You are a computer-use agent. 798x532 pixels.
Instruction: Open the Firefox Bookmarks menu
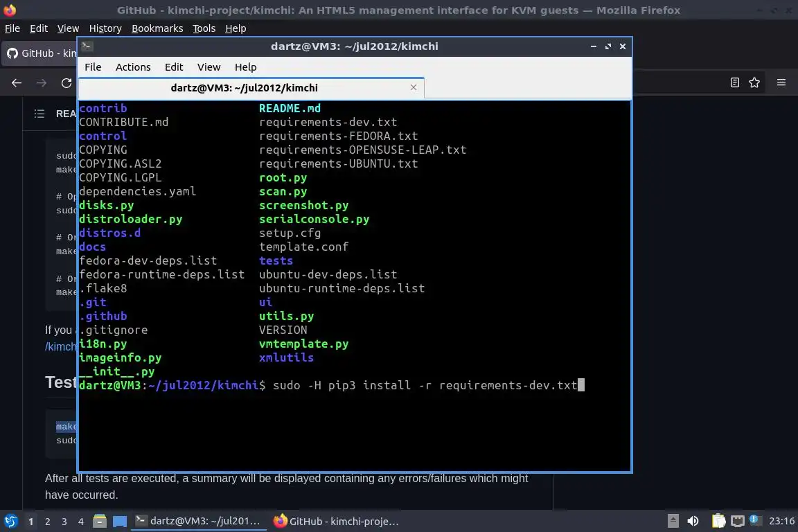(157, 28)
